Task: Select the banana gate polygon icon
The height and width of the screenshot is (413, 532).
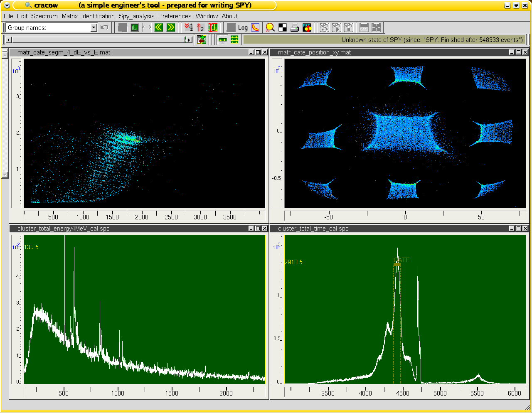Action: pyautogui.click(x=255, y=28)
